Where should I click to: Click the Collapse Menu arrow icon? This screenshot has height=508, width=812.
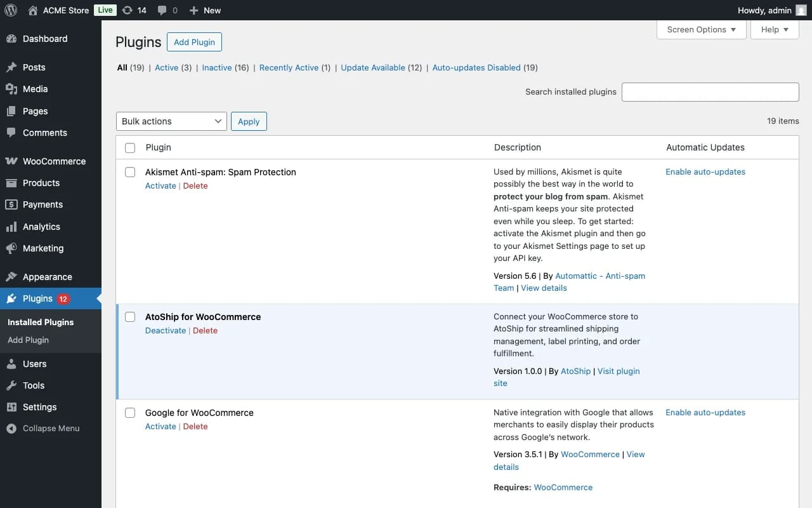click(x=11, y=429)
